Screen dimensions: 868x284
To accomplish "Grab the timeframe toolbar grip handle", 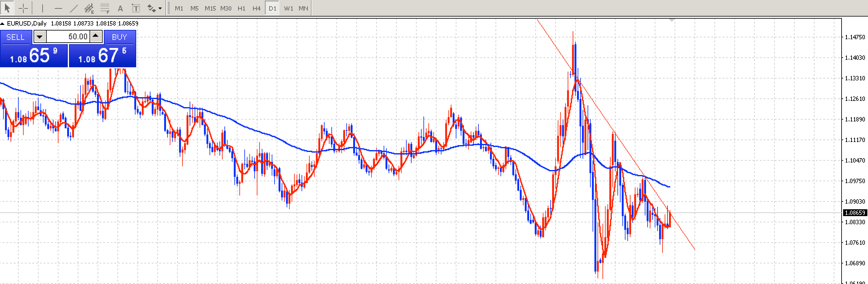I will (169, 8).
